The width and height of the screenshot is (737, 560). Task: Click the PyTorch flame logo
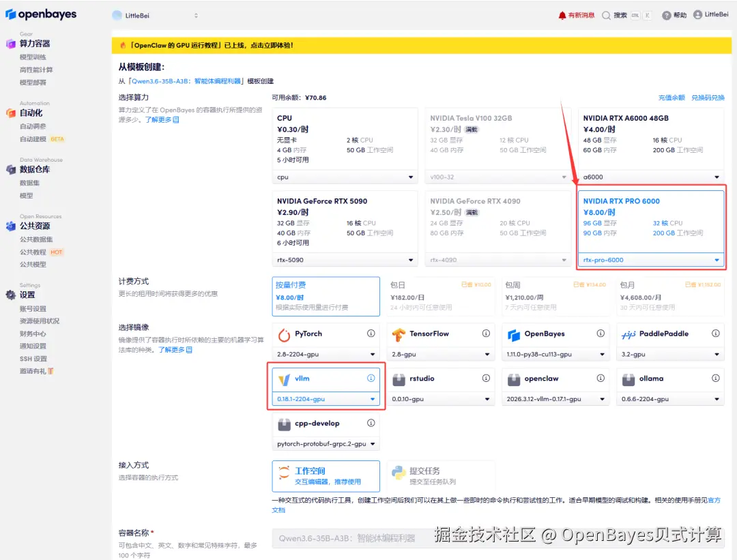point(284,334)
